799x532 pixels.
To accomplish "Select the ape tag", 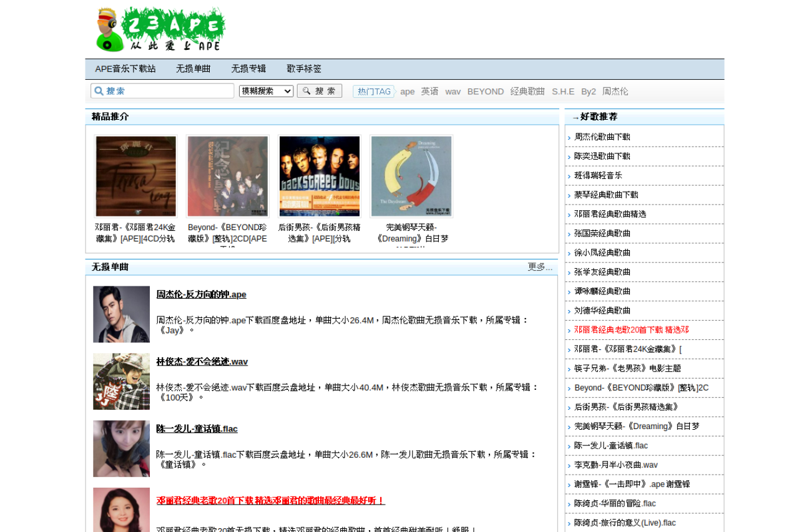I will coord(408,92).
